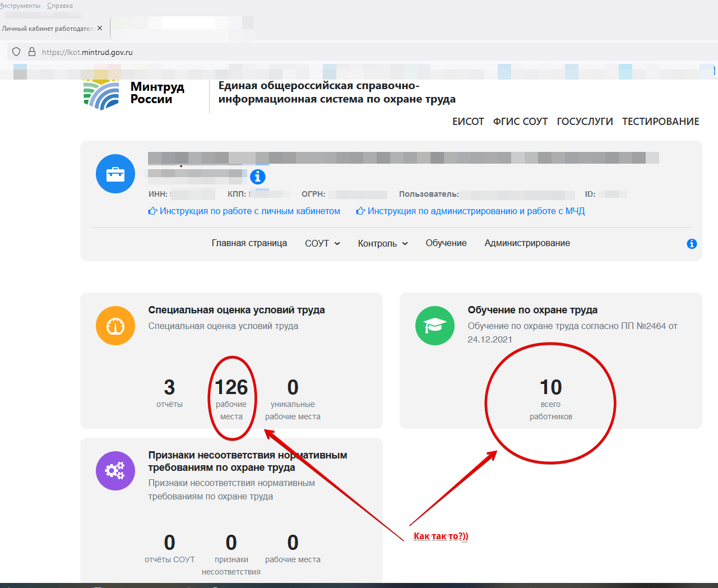Click the Минтруд России logo

[x=134, y=94]
